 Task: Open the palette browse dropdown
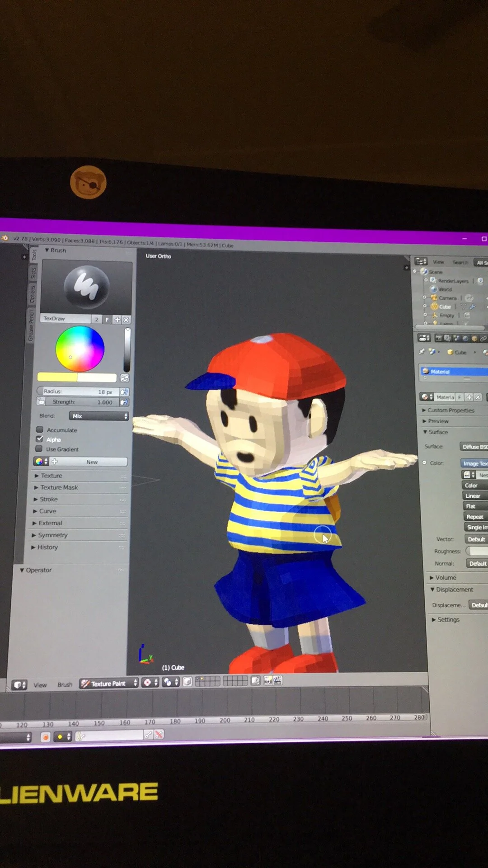41,462
